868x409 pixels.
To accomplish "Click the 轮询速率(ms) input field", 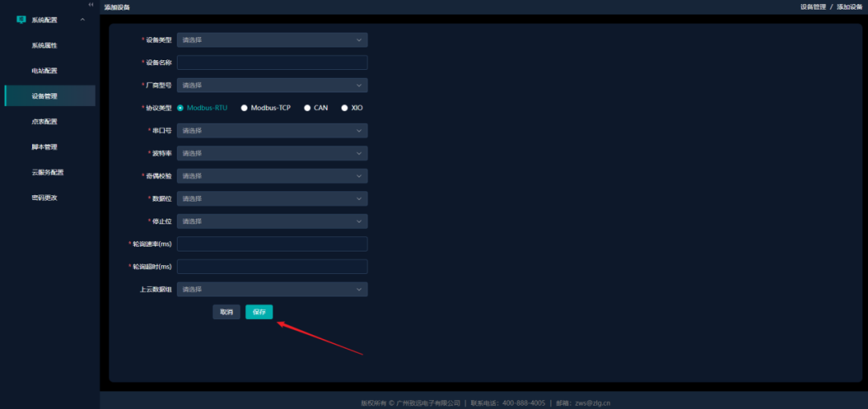I will coord(272,244).
